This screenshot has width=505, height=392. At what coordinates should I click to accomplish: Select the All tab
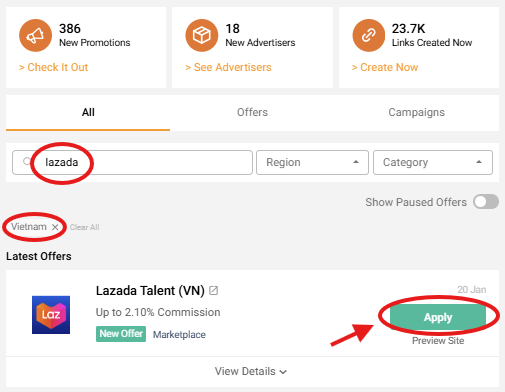tap(88, 112)
